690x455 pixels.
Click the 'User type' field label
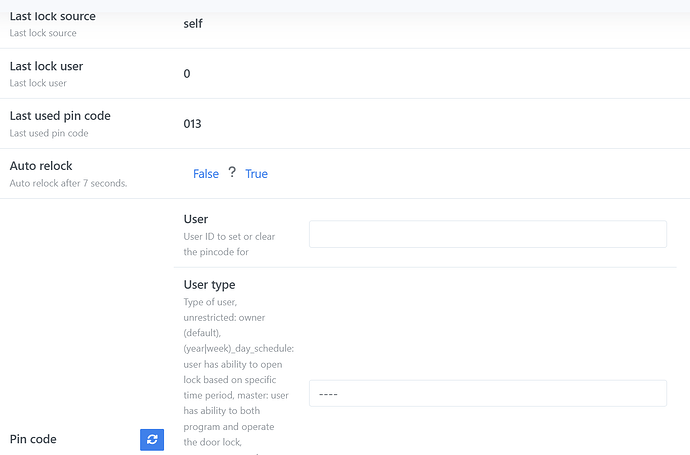(209, 285)
